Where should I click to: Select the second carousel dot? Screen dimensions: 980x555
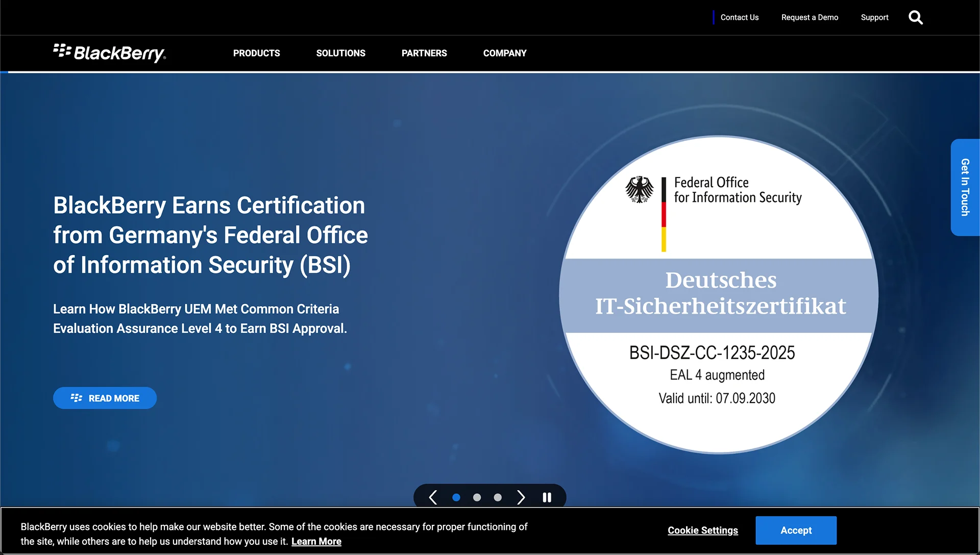(477, 497)
